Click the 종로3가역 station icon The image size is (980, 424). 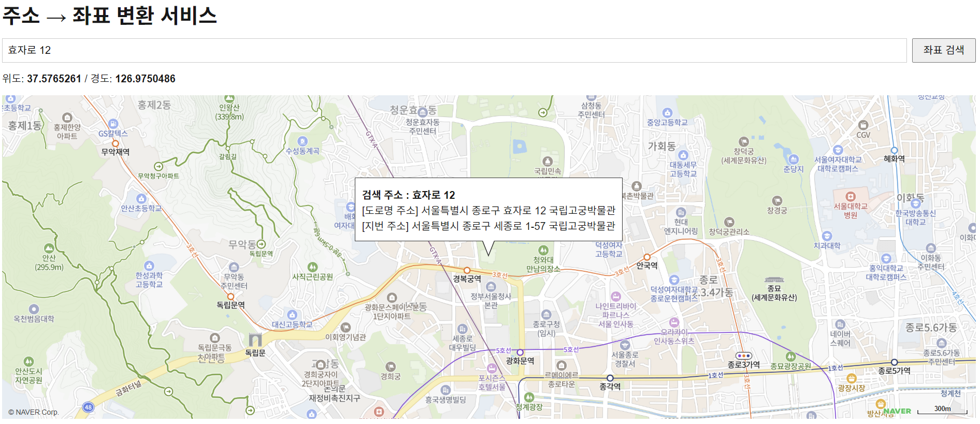tap(743, 356)
